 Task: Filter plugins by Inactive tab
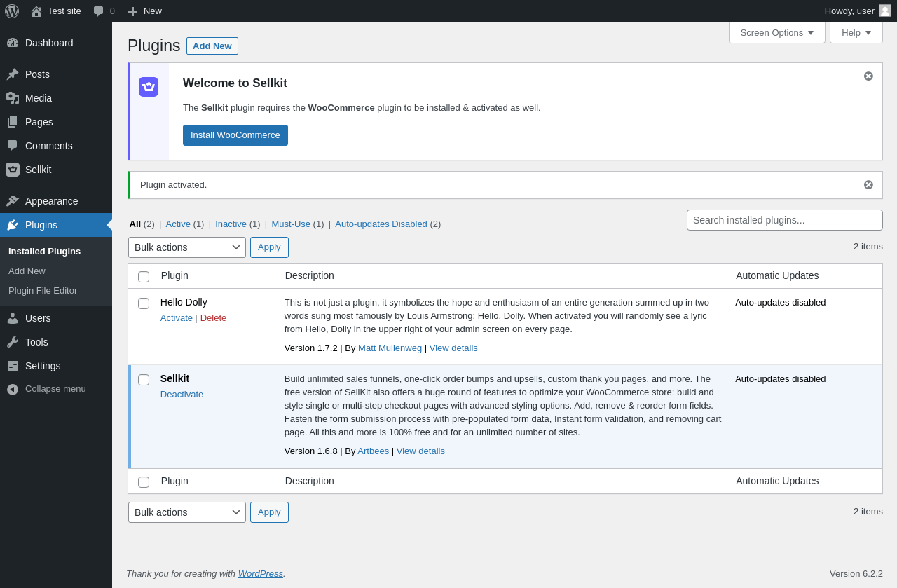click(x=231, y=224)
